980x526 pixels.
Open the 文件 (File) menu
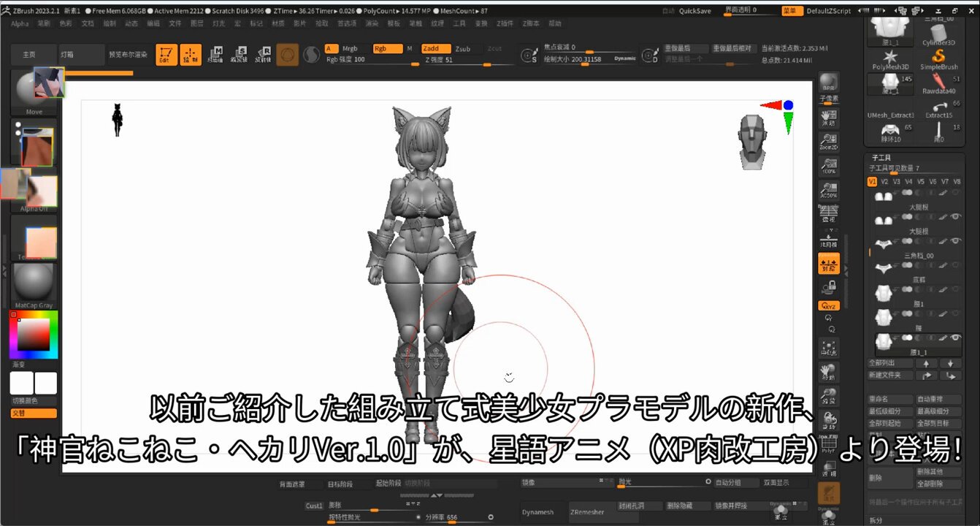(175, 23)
